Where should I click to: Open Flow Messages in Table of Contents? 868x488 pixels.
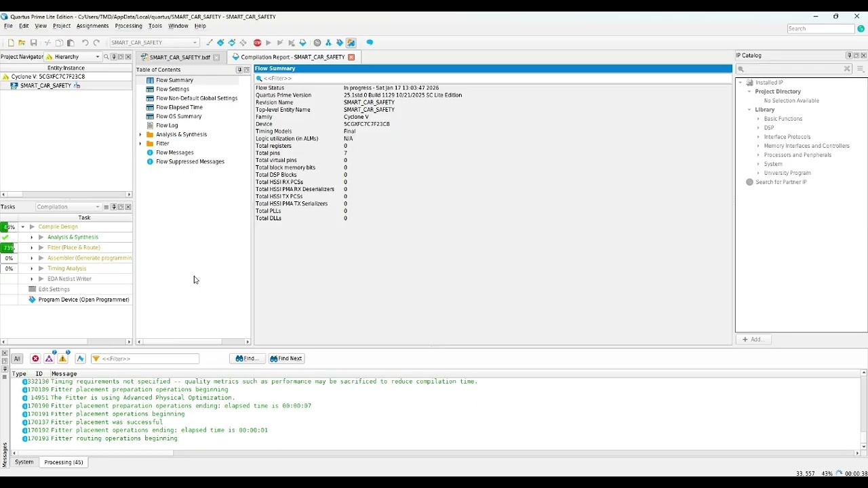pyautogui.click(x=174, y=152)
